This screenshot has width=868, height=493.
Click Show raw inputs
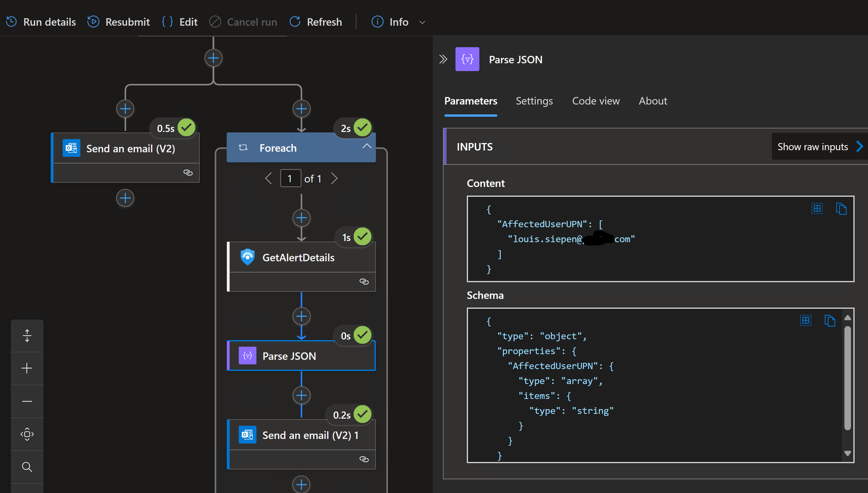(x=820, y=147)
